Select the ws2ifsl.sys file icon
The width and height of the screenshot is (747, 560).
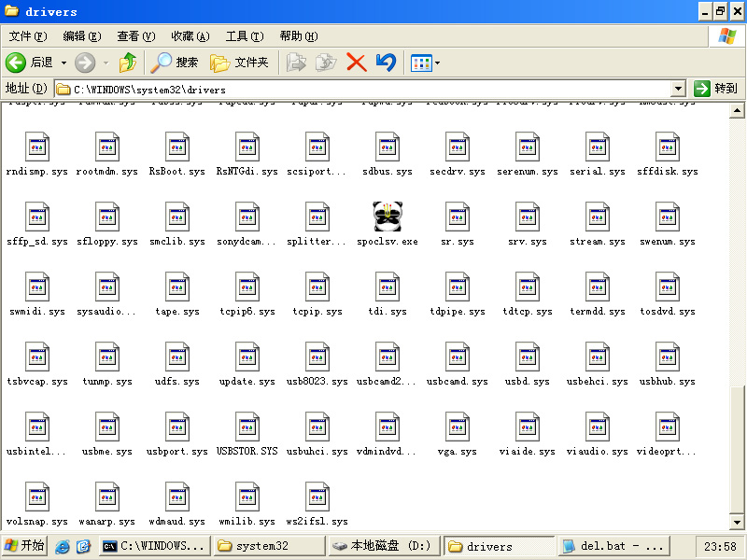pos(317,497)
